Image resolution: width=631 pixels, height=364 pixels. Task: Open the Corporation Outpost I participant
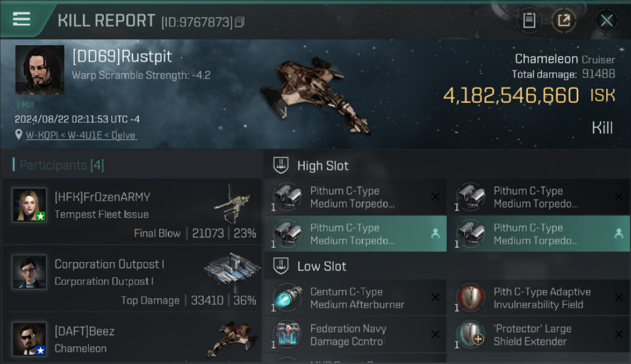[132, 281]
